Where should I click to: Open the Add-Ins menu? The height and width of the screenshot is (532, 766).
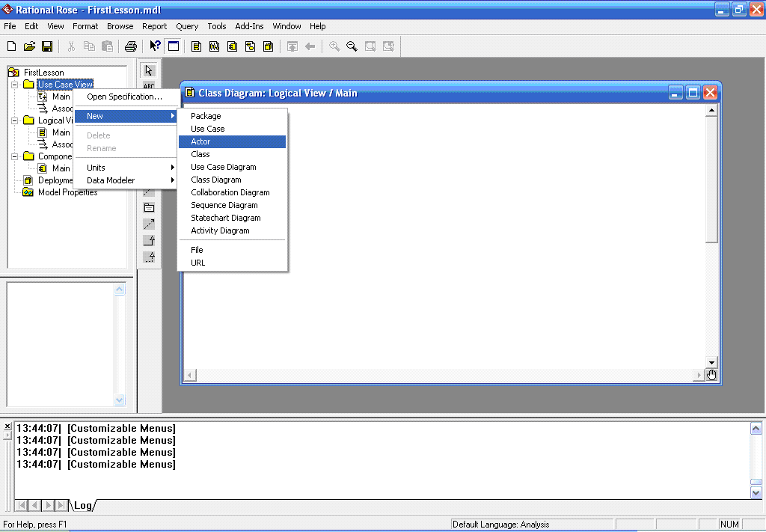coord(249,26)
